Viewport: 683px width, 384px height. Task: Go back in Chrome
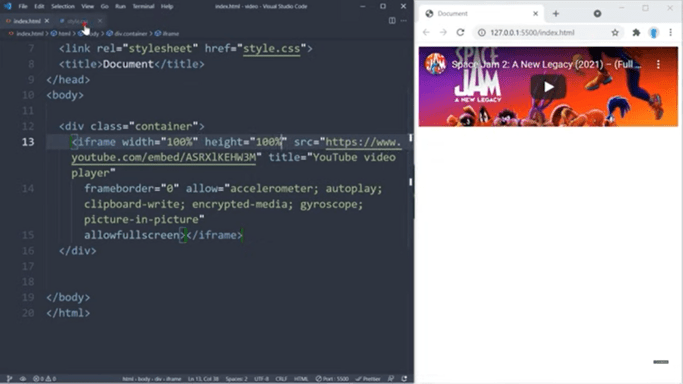pos(426,32)
